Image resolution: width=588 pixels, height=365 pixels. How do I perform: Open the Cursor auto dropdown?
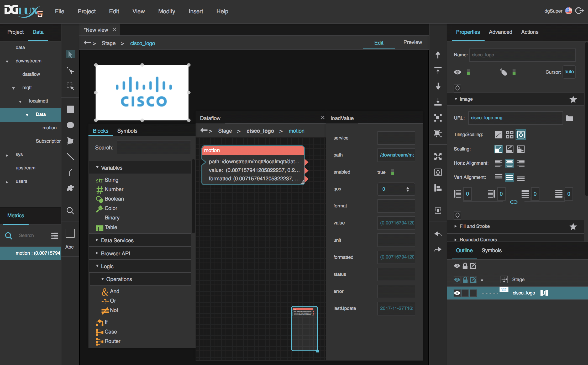(569, 72)
